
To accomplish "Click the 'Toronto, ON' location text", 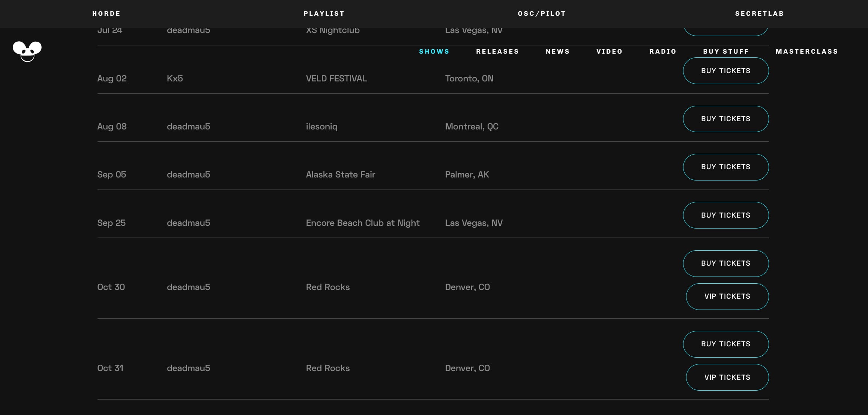I will [469, 78].
